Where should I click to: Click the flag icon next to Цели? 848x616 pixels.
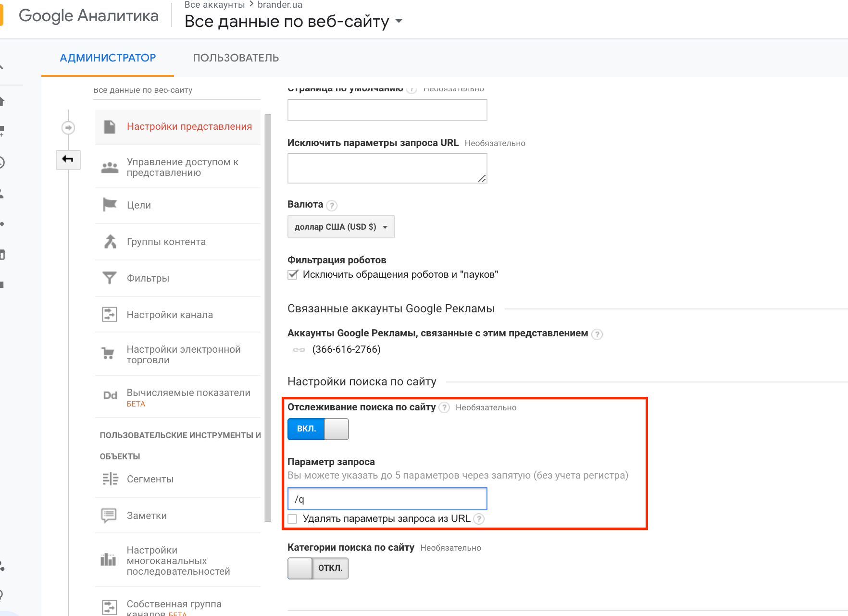pos(110,205)
